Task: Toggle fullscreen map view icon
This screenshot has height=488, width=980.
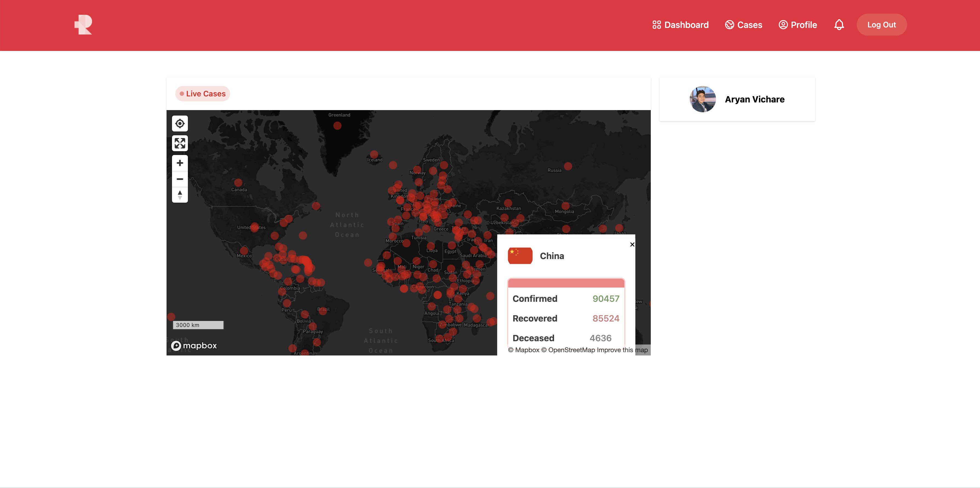Action: [180, 143]
